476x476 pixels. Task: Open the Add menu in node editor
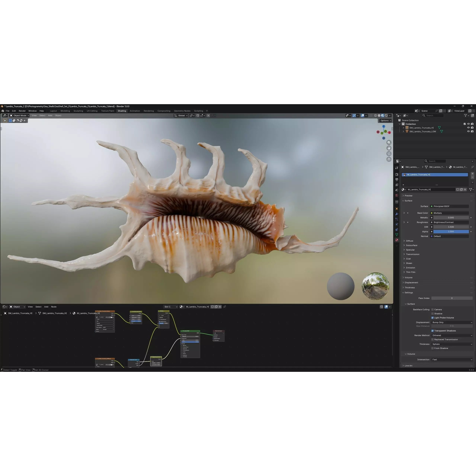coord(46,307)
